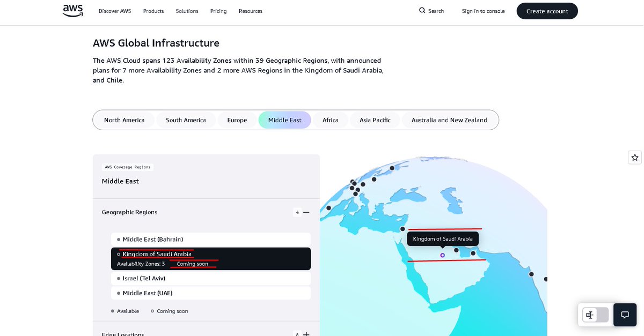644x336 pixels.
Task: Select the Middle East (Bahrain) region row
Action: (x=211, y=239)
